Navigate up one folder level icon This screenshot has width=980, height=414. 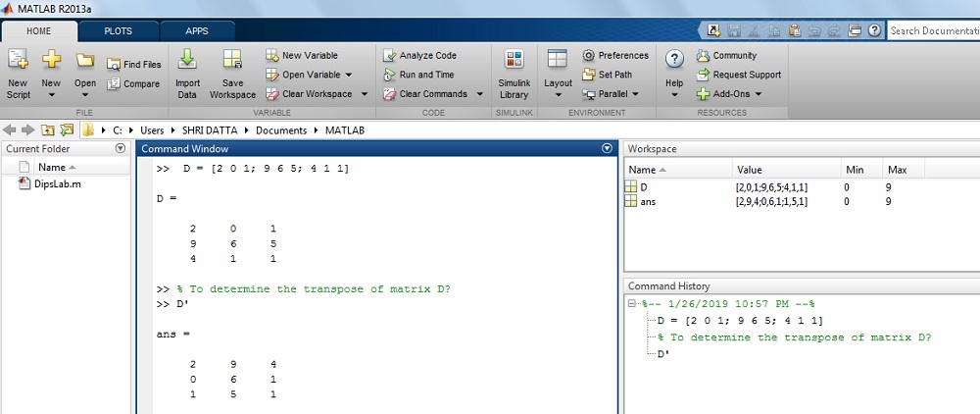47,129
